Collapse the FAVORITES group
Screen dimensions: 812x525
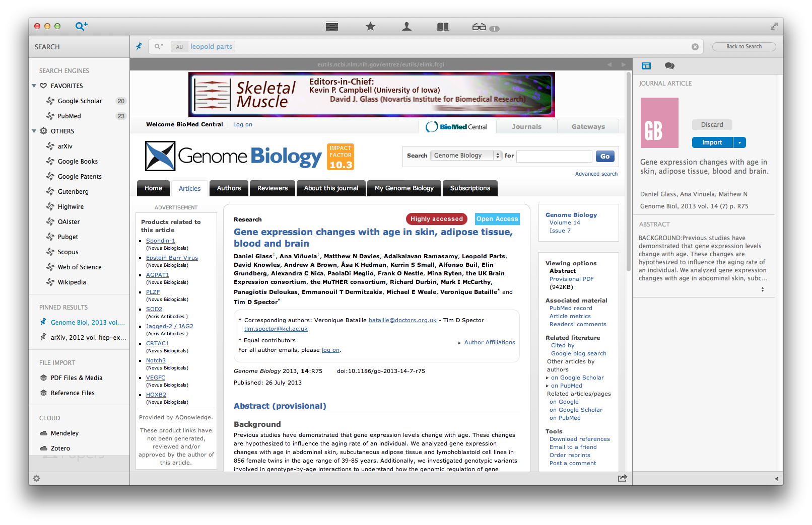[34, 86]
